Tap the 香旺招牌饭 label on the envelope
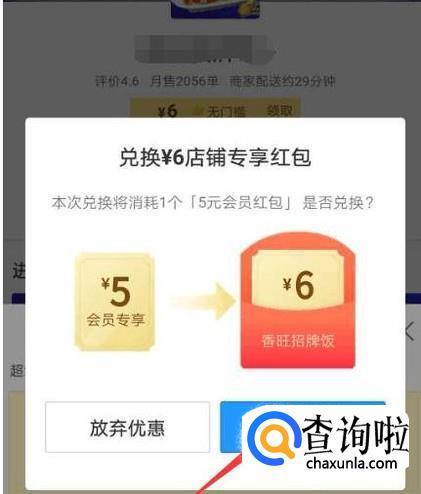The height and width of the screenshot is (494, 421). (x=298, y=341)
